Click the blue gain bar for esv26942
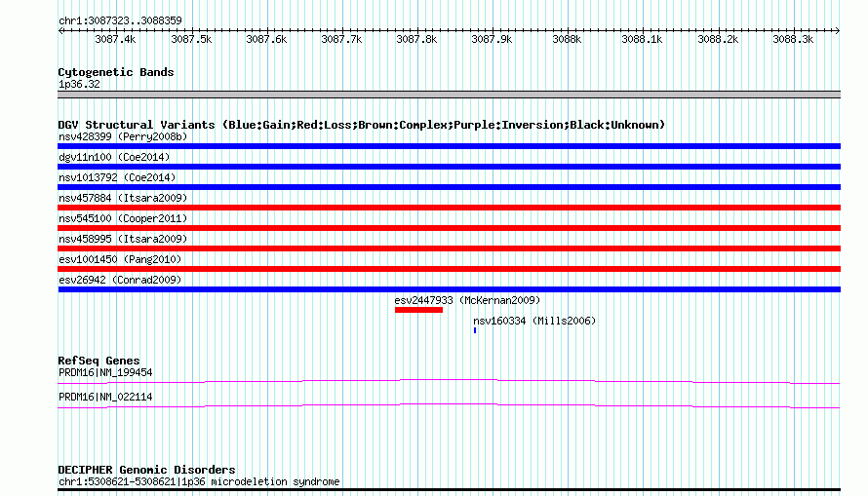Image resolution: width=868 pixels, height=496 pixels. 449,289
